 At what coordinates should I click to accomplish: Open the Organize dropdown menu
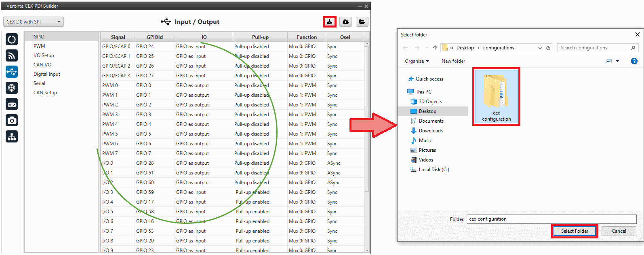click(417, 61)
